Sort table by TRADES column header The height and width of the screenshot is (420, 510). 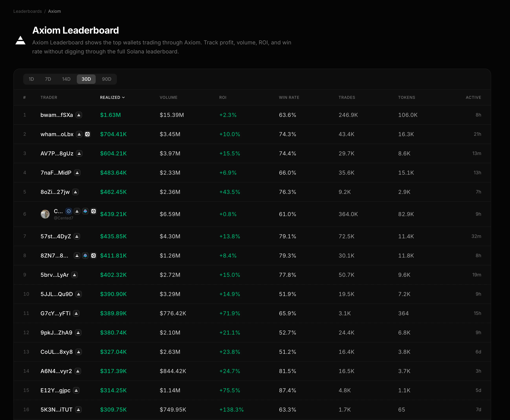[347, 97]
